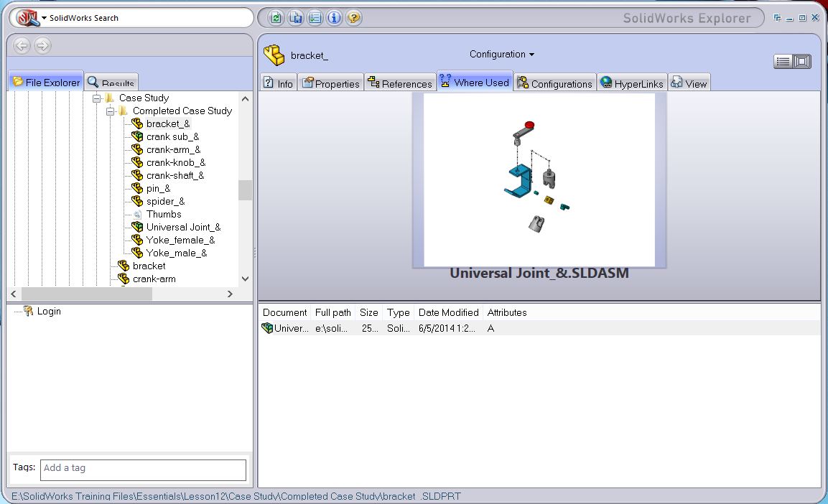Screen dimensions: 828x504
Task: Click the Thumbs file icon
Action: point(137,214)
